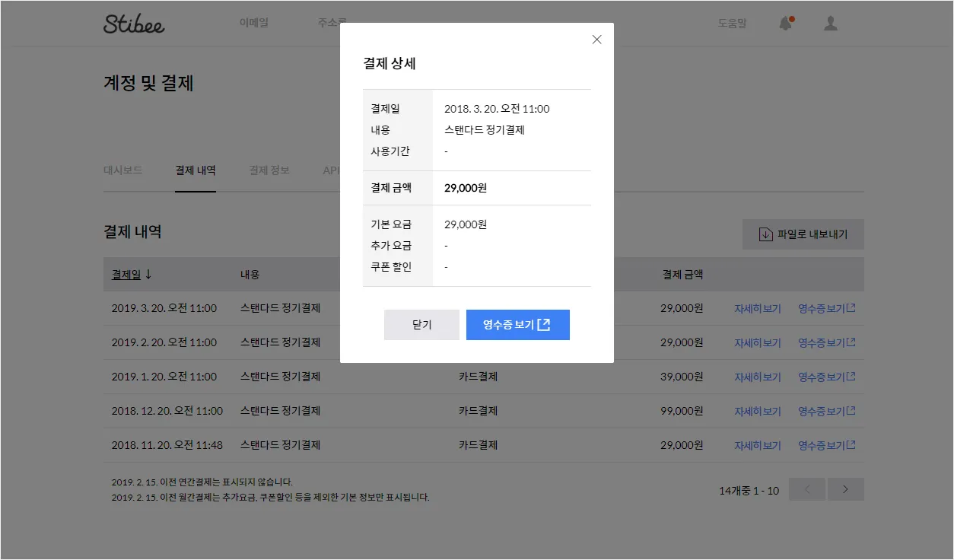
Task: Click the dialog's 2018. 3. 20. 오전 11:00 value
Action: coord(497,109)
